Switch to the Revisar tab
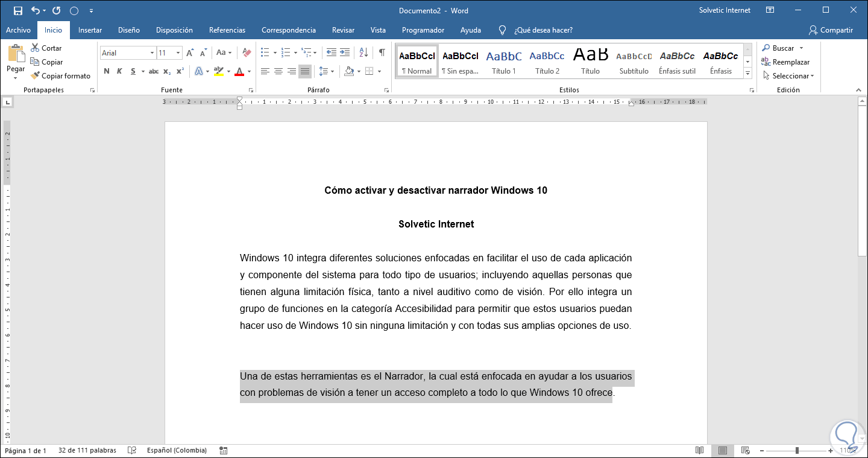Image resolution: width=868 pixels, height=458 pixels. pyautogui.click(x=344, y=30)
